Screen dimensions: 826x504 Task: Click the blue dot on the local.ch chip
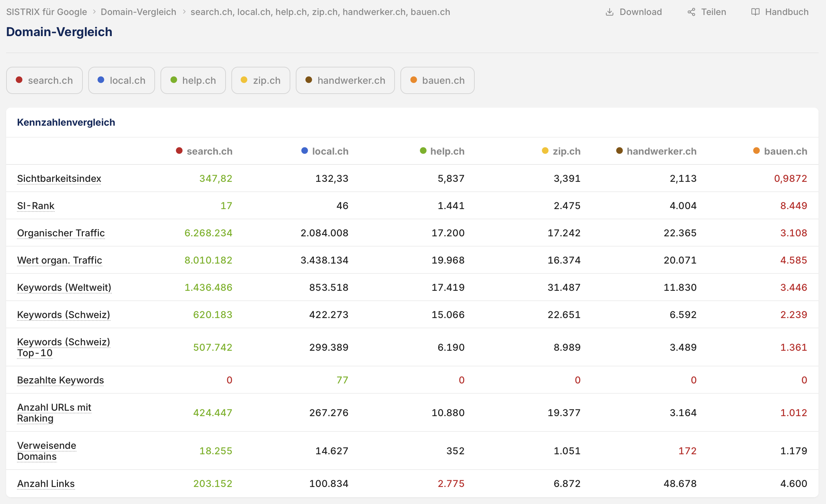101,80
